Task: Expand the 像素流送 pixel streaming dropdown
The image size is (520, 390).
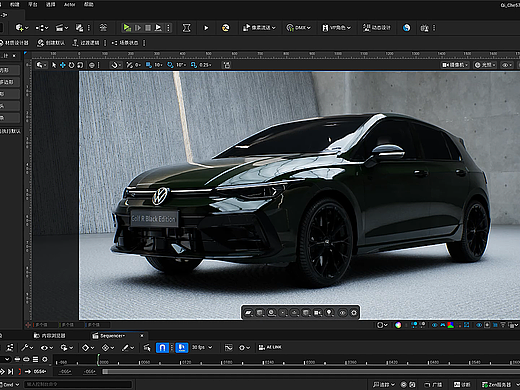Action: (259, 28)
